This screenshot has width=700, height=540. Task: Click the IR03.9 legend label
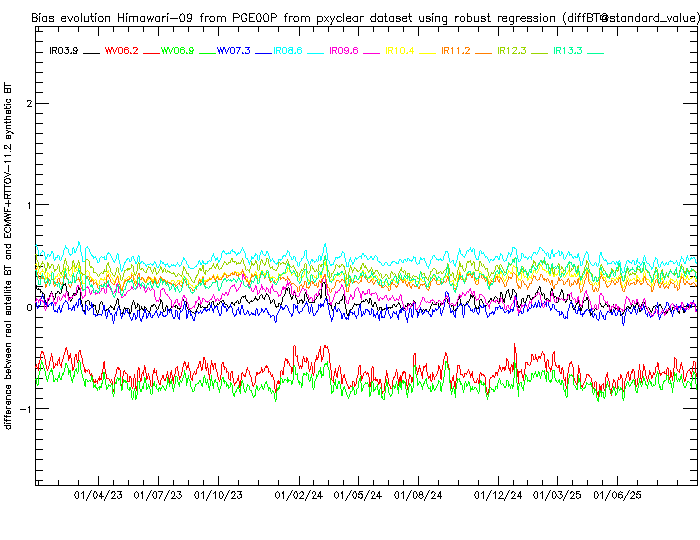pyautogui.click(x=63, y=50)
